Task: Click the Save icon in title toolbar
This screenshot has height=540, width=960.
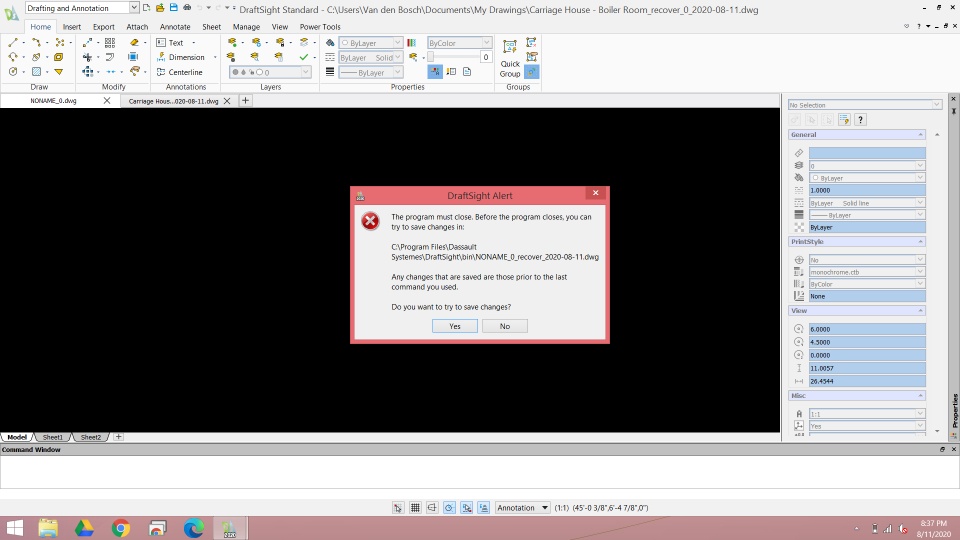Action: click(x=173, y=8)
